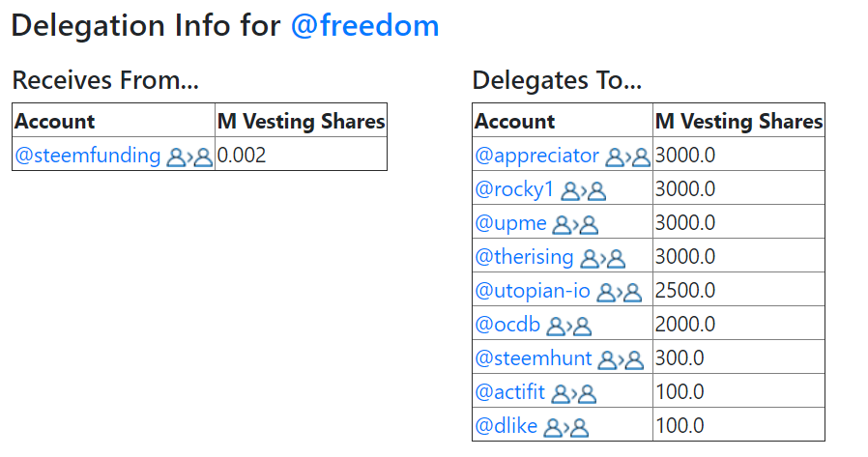Select the @ocdb account link
This screenshot has width=868, height=457.
[507, 325]
